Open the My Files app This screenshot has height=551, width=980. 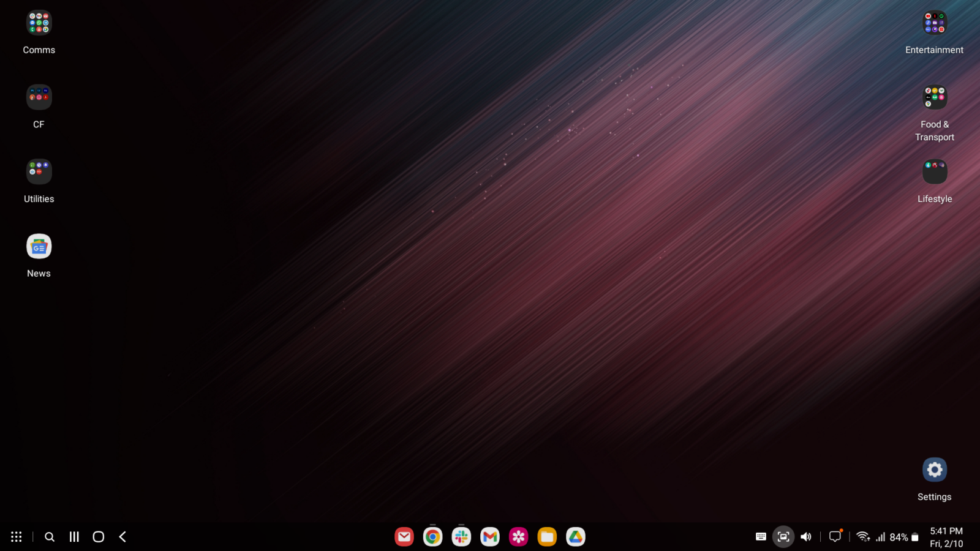tap(547, 536)
